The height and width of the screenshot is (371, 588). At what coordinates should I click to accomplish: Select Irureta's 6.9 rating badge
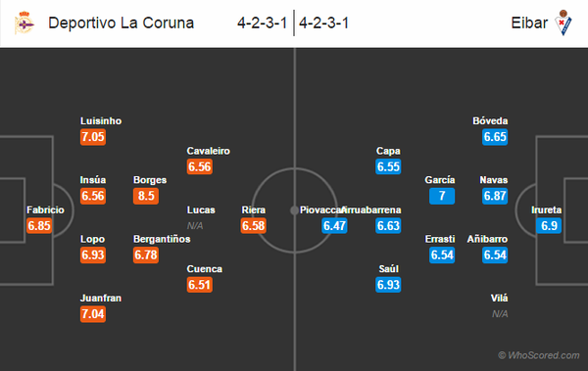tap(549, 225)
